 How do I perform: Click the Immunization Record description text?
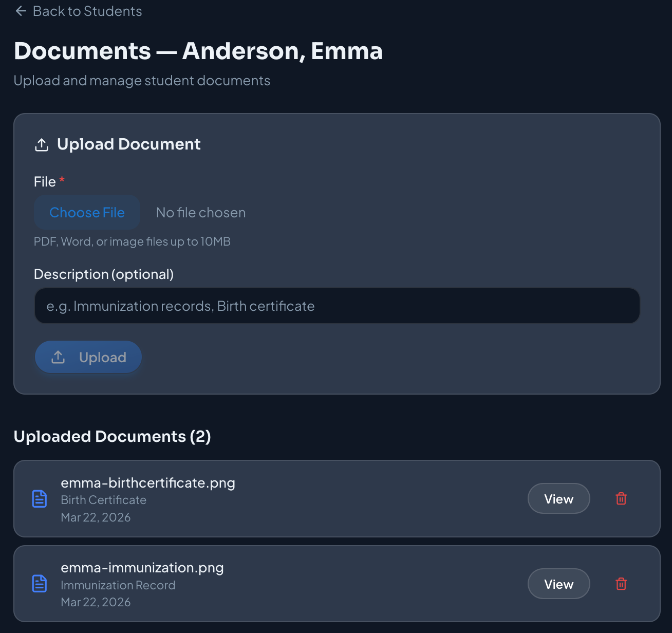[x=118, y=585]
